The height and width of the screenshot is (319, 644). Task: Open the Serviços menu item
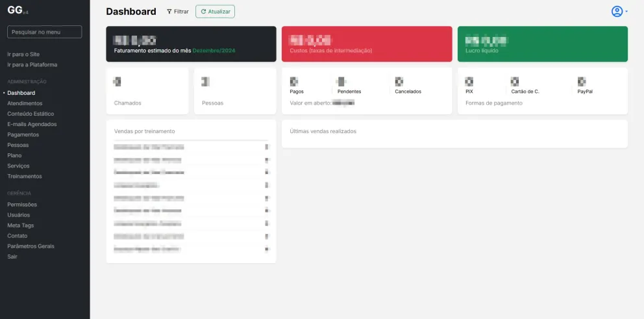18,166
